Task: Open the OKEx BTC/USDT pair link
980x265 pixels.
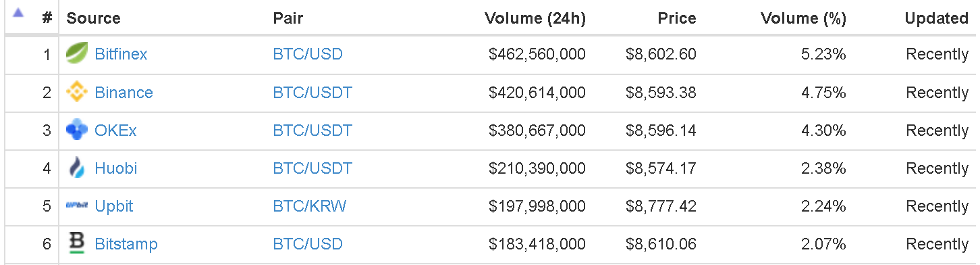Action: coord(312,130)
